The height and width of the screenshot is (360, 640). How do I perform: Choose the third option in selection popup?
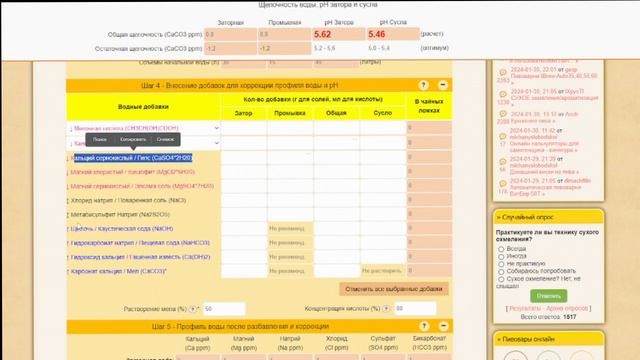(165, 140)
